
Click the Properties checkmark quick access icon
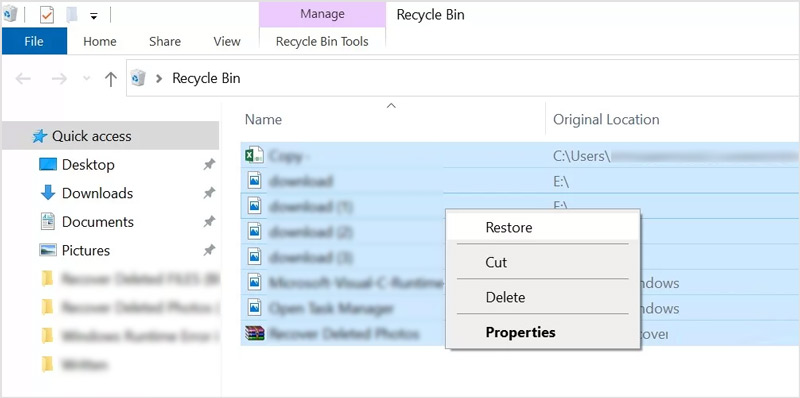46,15
